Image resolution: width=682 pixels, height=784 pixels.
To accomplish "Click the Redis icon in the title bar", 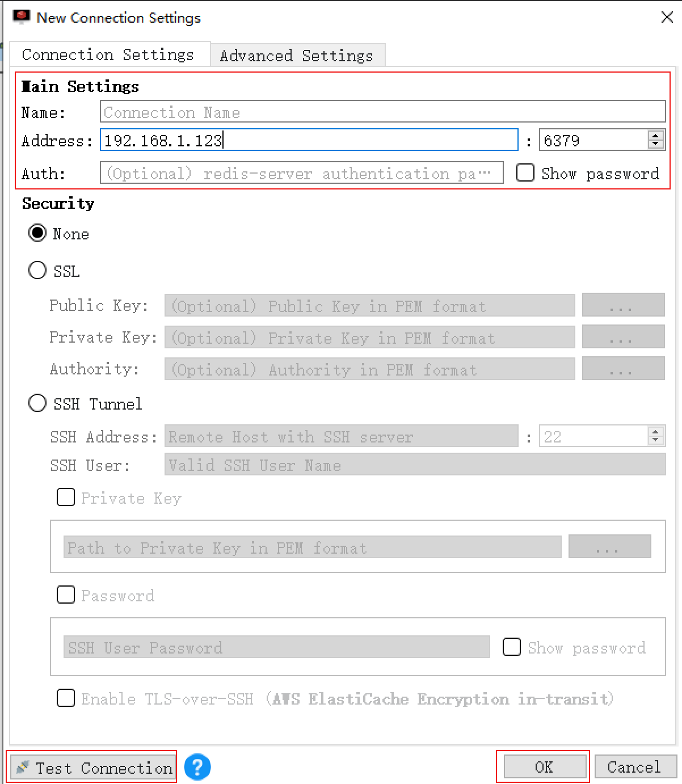I will (x=21, y=16).
